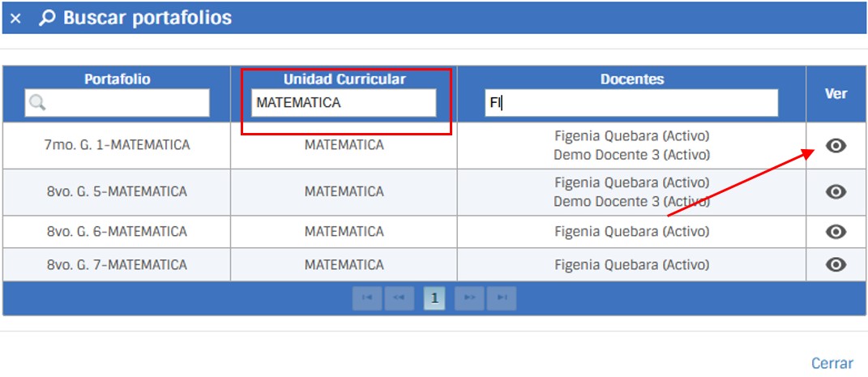Sort by the Unidad Curricular column header
Image resolution: width=868 pixels, height=377 pixels.
344,79
